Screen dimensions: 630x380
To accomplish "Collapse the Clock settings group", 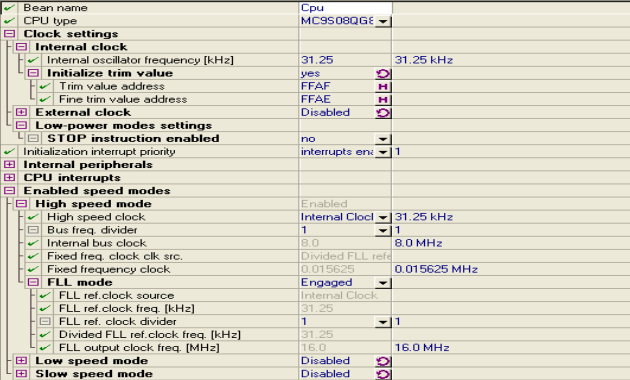I will click(x=10, y=34).
